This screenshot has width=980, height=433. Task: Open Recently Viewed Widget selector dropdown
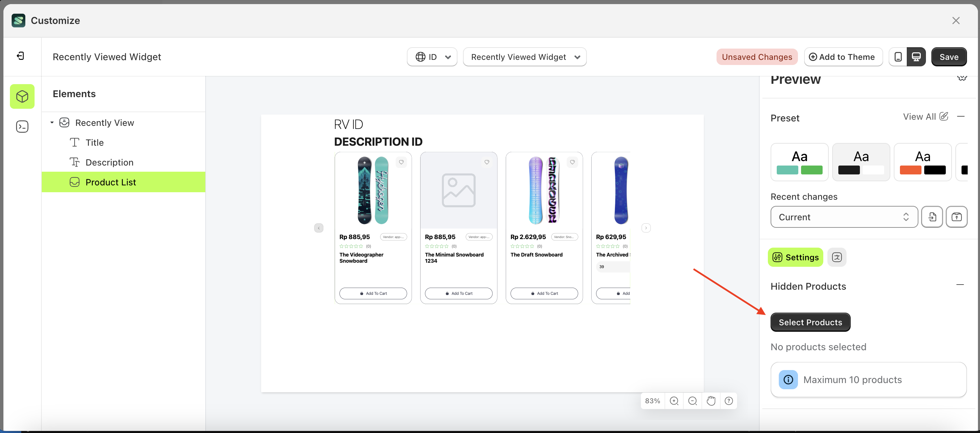[x=524, y=57]
